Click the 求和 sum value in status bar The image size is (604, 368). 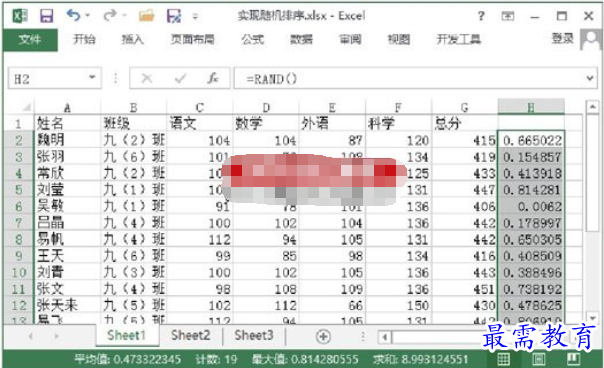(x=421, y=360)
